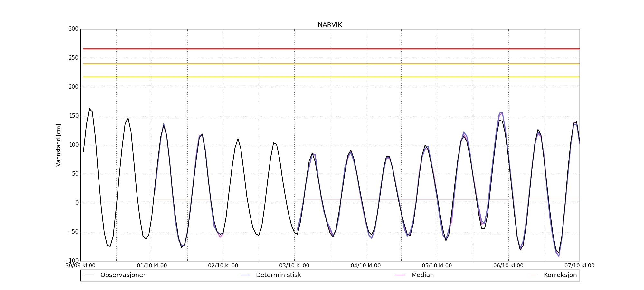Click the blue line sample beside Deterministisk
The image size is (644, 290).
pos(245,275)
